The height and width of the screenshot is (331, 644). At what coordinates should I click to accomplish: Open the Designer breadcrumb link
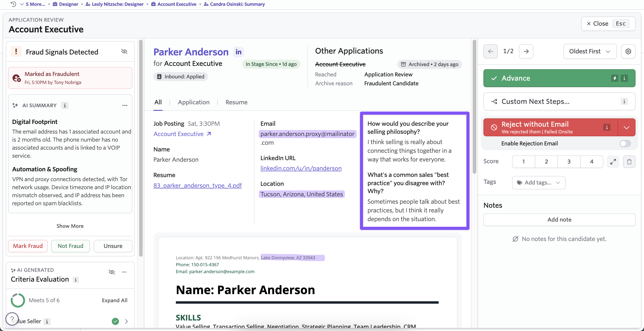coord(66,4)
